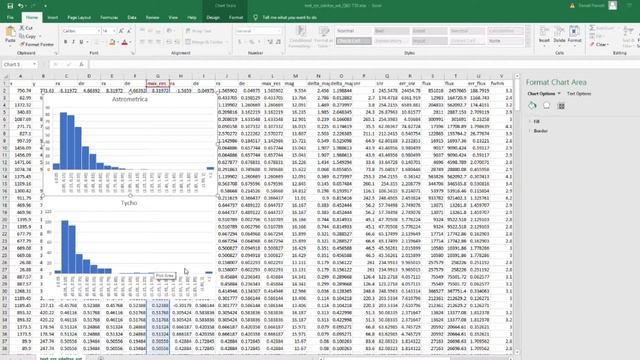
Task: Click the Delete cells button
Action: (559, 36)
